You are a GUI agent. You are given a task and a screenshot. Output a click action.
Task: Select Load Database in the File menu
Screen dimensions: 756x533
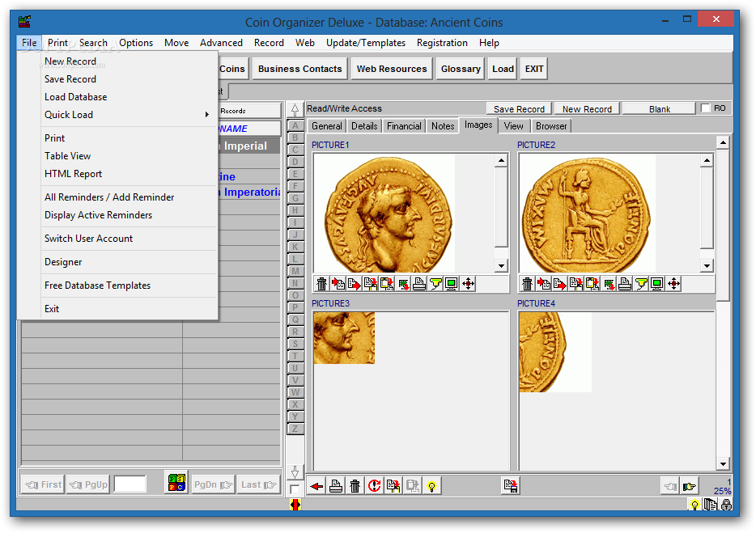click(76, 97)
